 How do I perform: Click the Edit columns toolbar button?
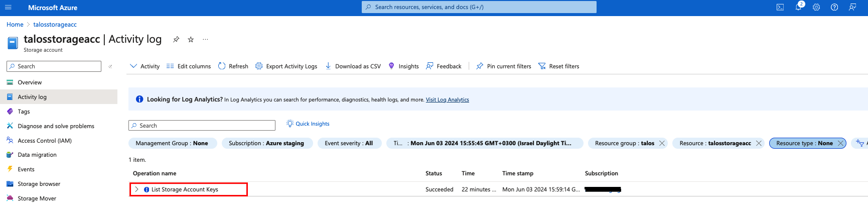point(189,66)
